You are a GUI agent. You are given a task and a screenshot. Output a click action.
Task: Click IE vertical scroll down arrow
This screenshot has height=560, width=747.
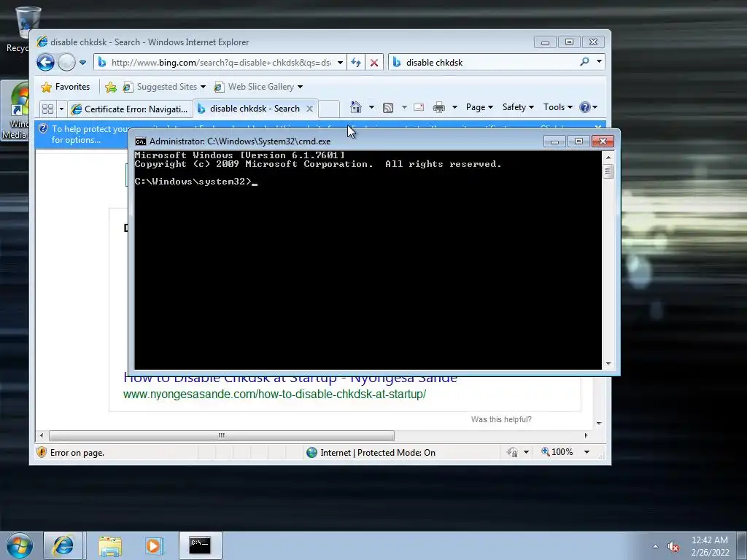[600, 424]
